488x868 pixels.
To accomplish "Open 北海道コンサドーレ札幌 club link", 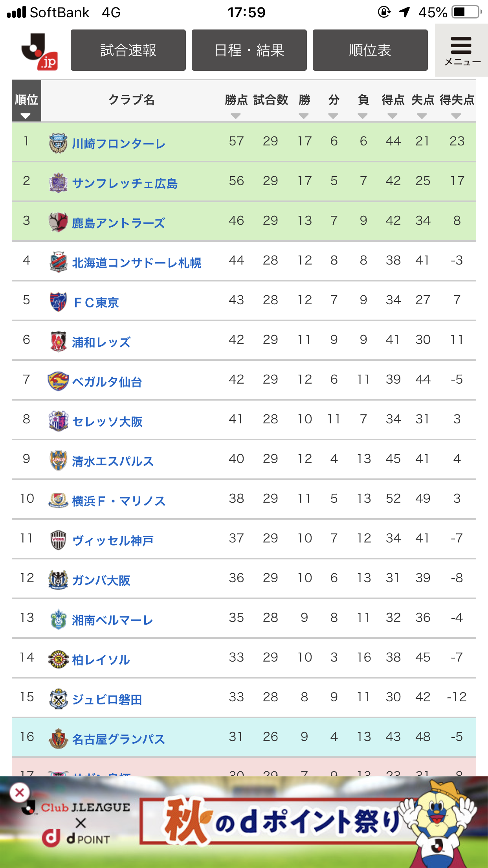I will [x=137, y=263].
